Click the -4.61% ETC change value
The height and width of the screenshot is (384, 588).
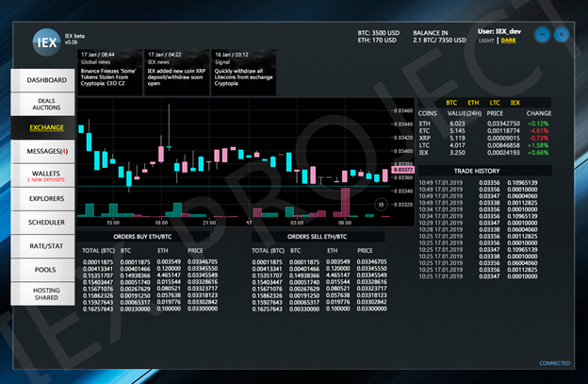(x=538, y=130)
